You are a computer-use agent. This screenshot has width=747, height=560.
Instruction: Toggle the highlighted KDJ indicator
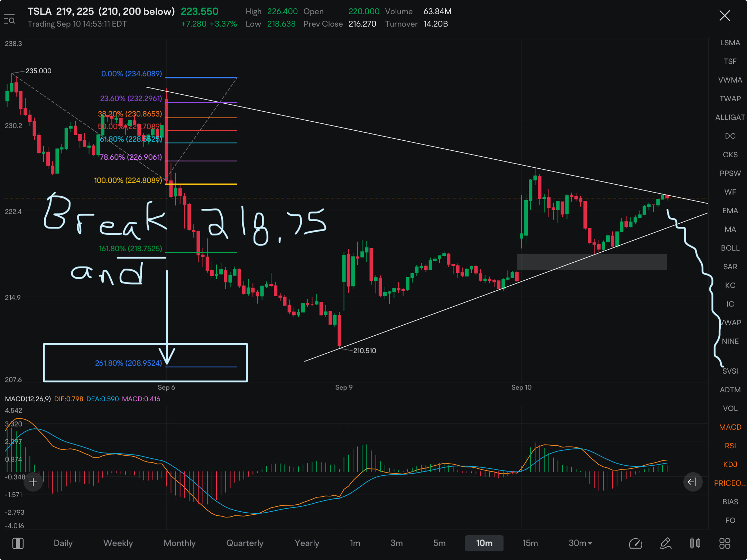[730, 465]
